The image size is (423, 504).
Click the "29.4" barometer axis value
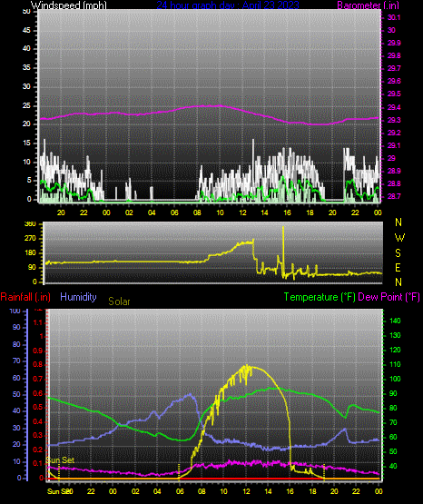click(x=394, y=107)
